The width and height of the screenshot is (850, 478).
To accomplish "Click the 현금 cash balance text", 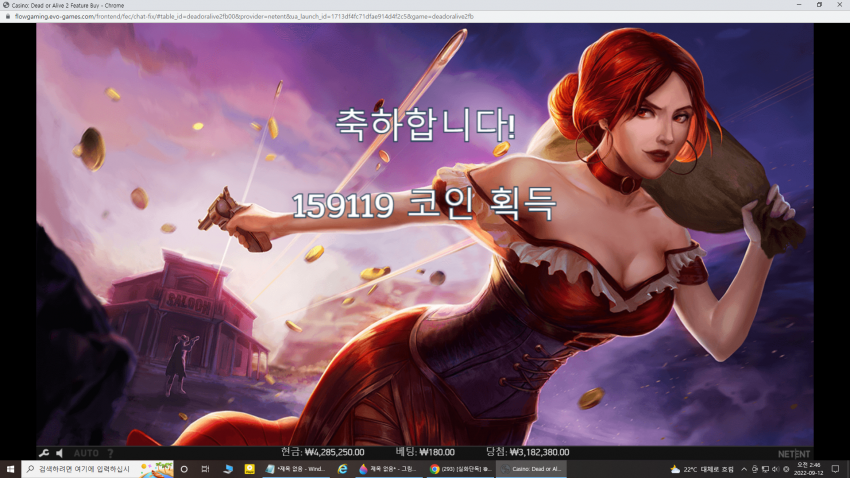I will tap(323, 452).
